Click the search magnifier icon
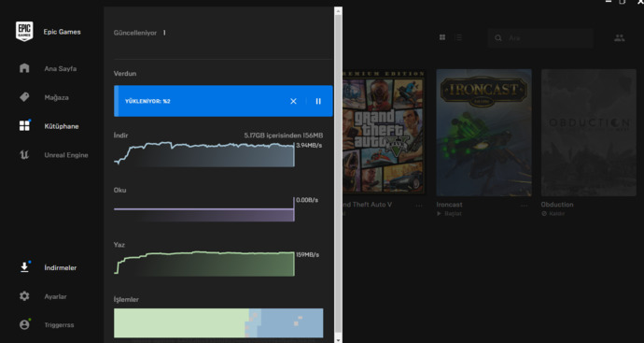Viewport: 644px width, 343px height. (498, 37)
